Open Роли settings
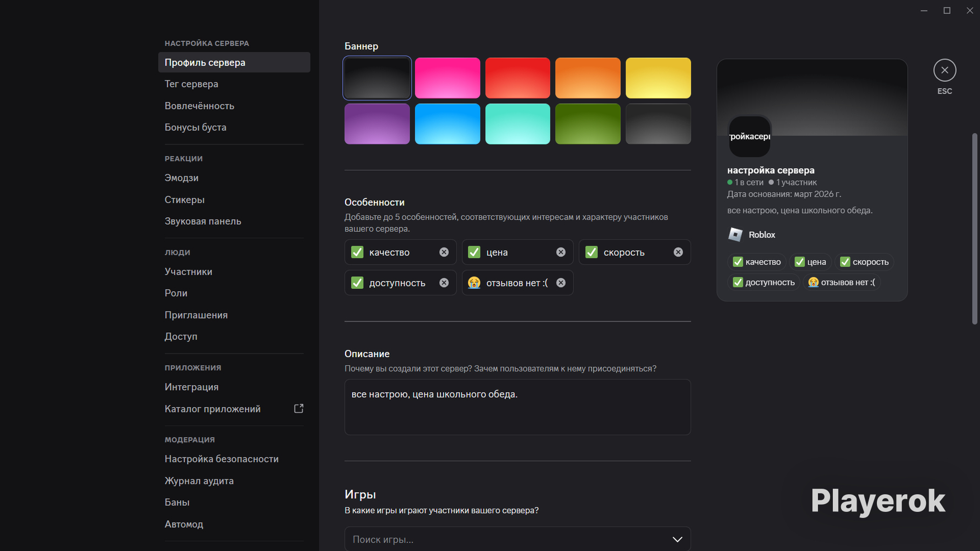 [234, 293]
